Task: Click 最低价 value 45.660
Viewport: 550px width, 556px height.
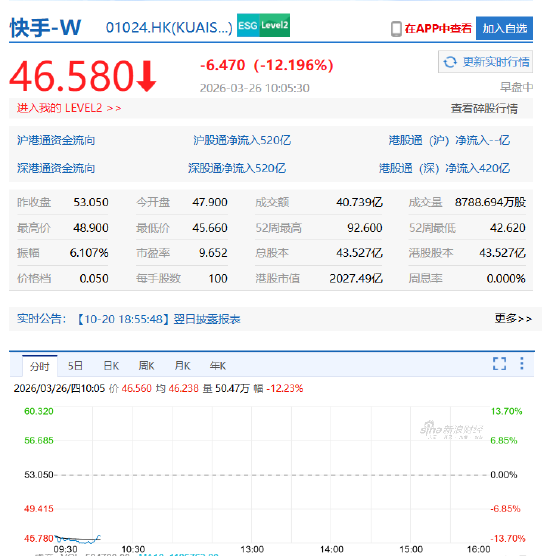Action: click(210, 228)
